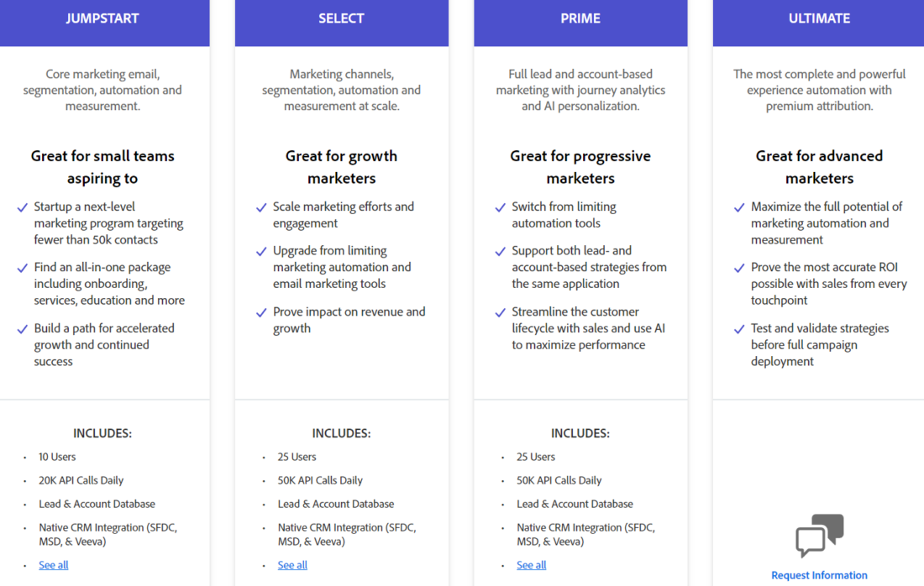The image size is (924, 586).
Task: Expand full feature list under SELECT via See all
Action: (292, 564)
